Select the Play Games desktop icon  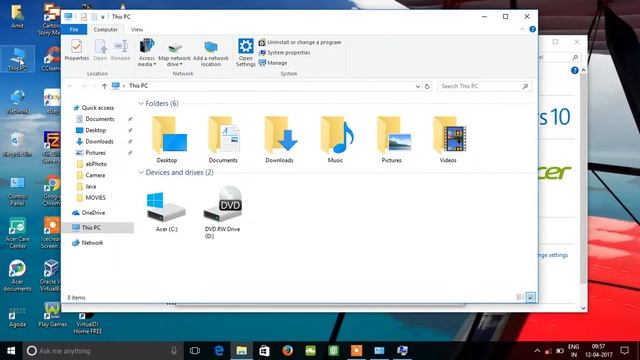52,315
